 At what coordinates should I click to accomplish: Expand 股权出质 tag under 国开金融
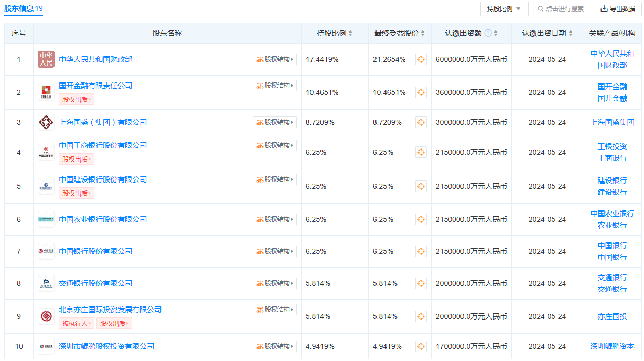[x=77, y=99]
